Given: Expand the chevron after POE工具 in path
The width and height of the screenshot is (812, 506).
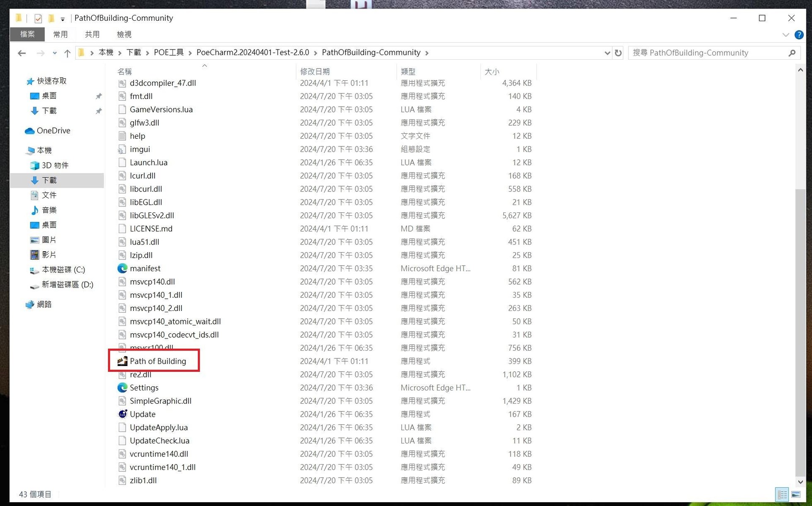Looking at the screenshot, I should click(189, 53).
